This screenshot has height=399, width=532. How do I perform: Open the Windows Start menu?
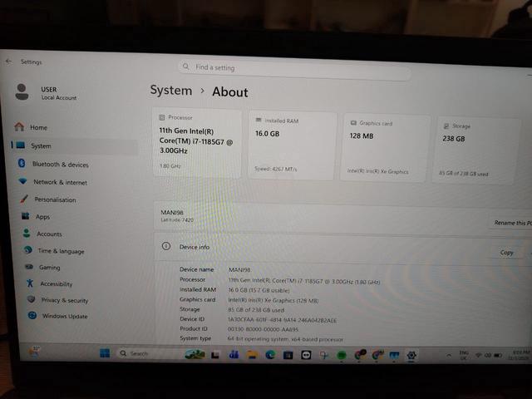105,353
